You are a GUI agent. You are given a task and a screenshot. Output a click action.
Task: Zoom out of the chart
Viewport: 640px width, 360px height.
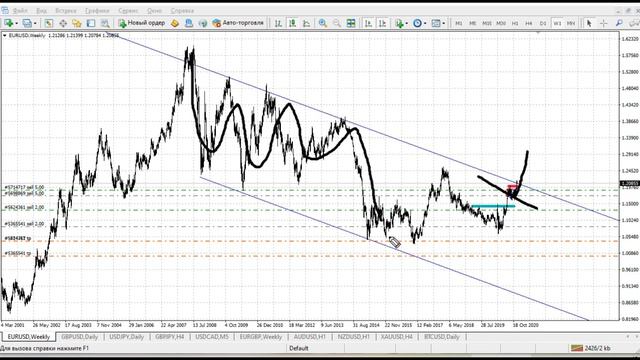coord(337,23)
